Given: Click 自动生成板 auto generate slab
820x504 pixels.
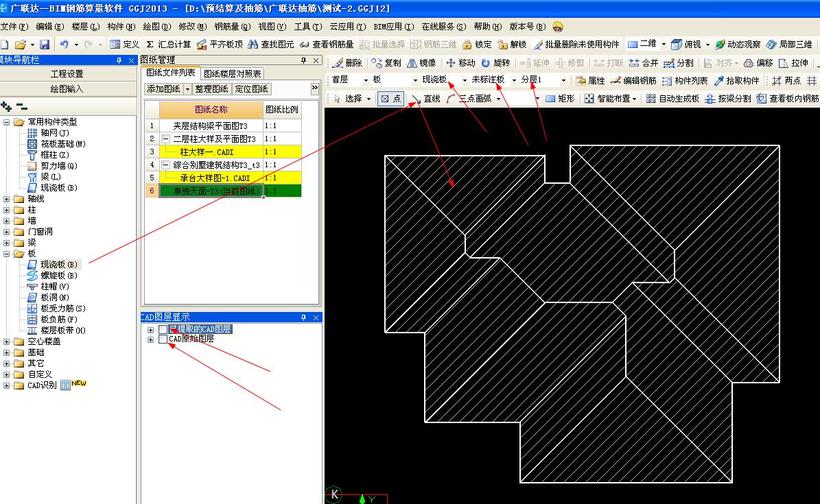Looking at the screenshot, I should (672, 98).
